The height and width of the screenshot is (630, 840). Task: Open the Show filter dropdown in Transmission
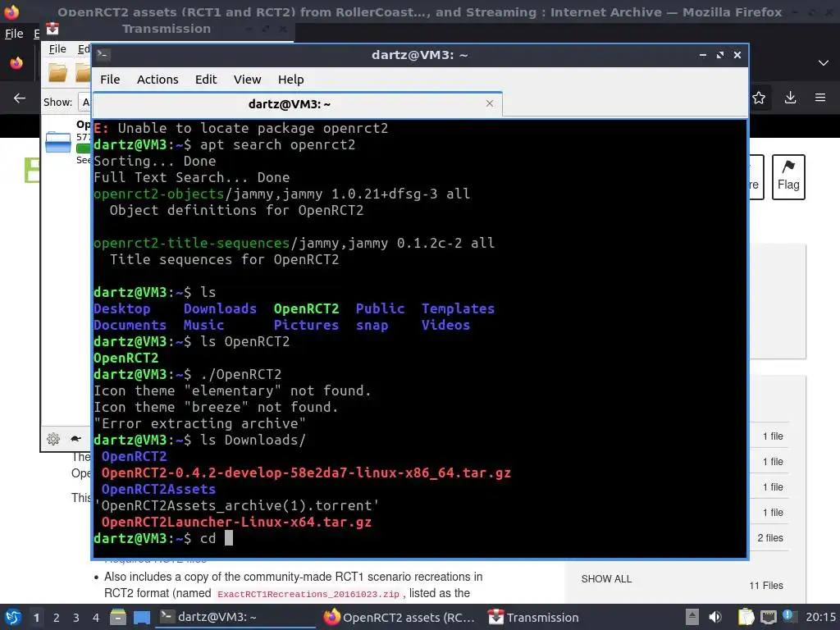84,102
